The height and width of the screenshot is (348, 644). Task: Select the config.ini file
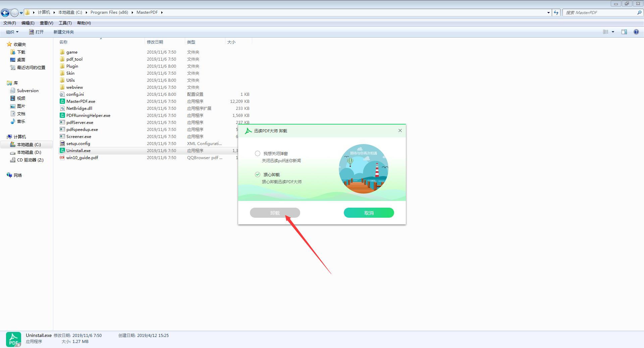[x=75, y=94]
